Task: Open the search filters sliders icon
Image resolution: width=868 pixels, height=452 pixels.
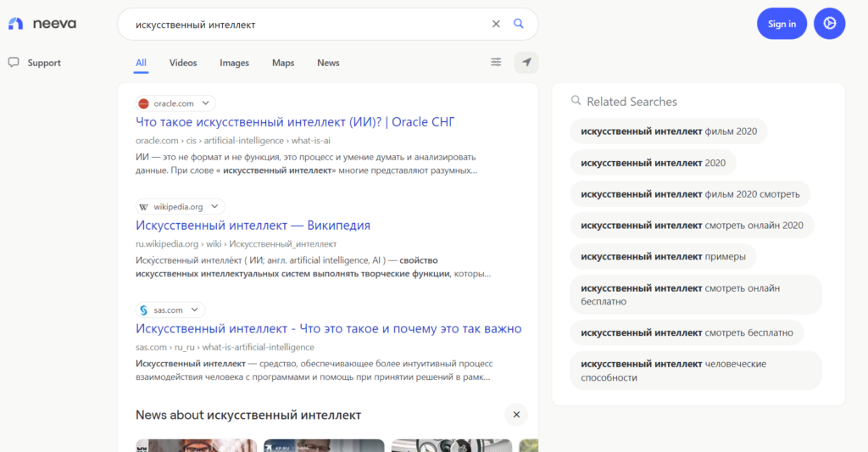Action: [496, 62]
